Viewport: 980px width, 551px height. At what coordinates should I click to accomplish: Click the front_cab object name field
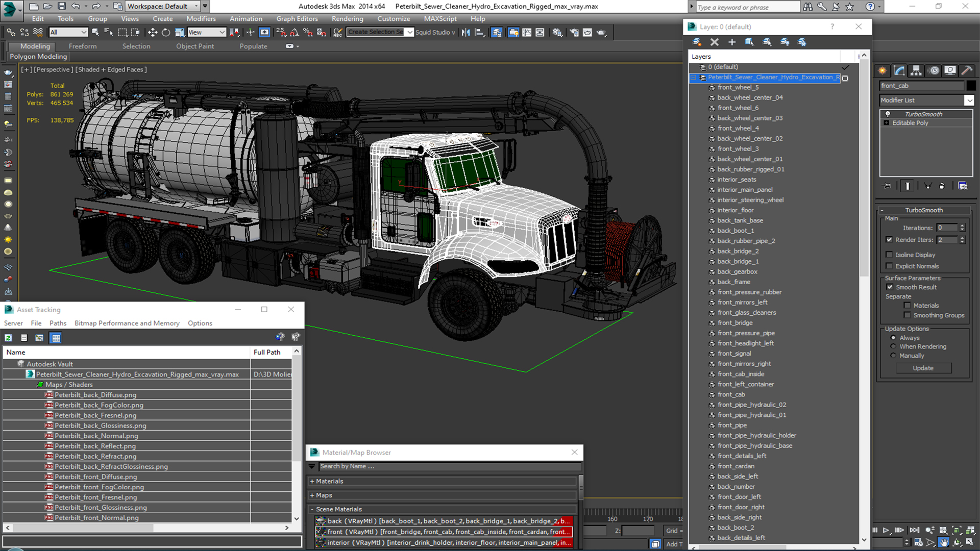(x=922, y=86)
